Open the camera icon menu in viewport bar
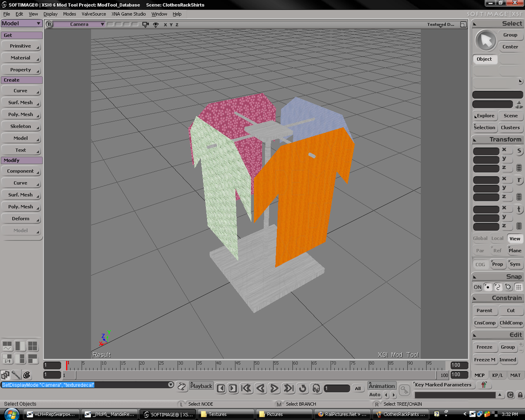 (146, 25)
